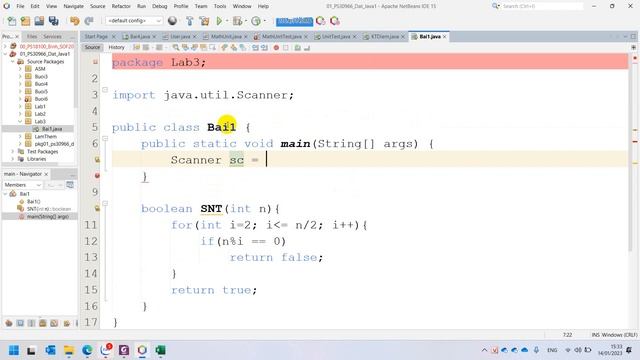Switch to the Services panel tab
The height and width of the screenshot is (360, 640).
point(52,37)
